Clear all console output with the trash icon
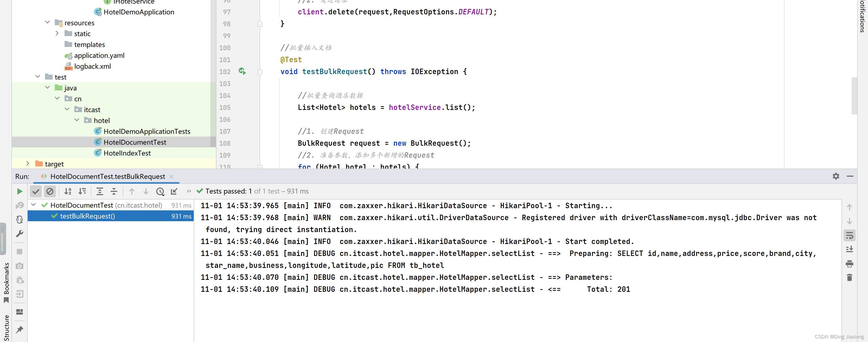This screenshot has width=868, height=342. point(850,278)
